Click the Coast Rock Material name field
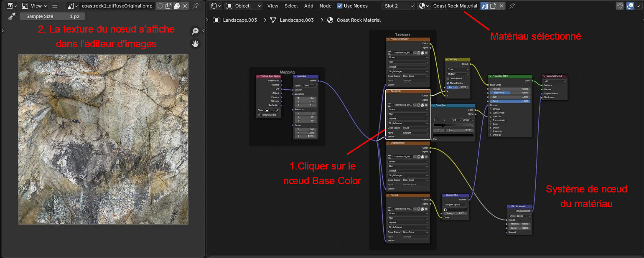The image size is (644, 258). [455, 6]
